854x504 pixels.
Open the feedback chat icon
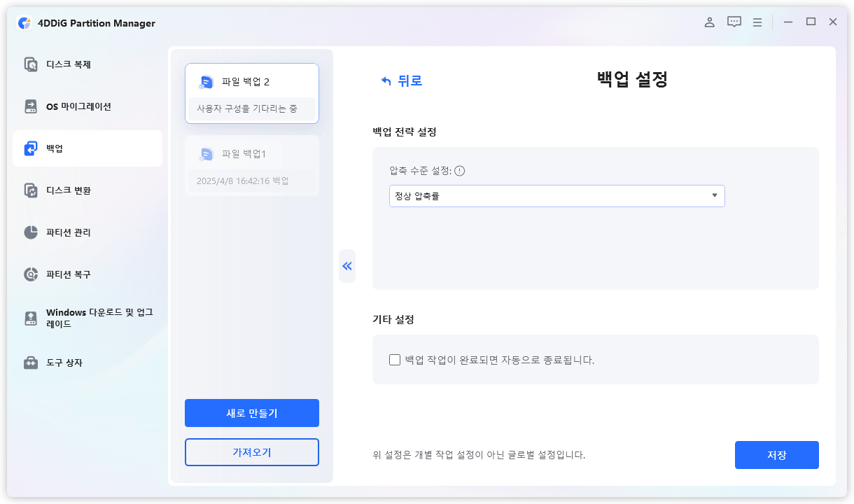click(734, 22)
